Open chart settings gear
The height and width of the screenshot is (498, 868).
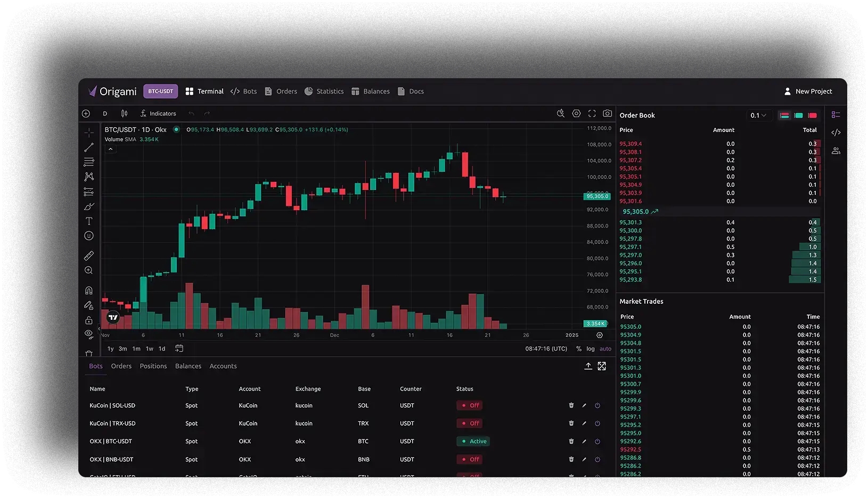pos(576,113)
